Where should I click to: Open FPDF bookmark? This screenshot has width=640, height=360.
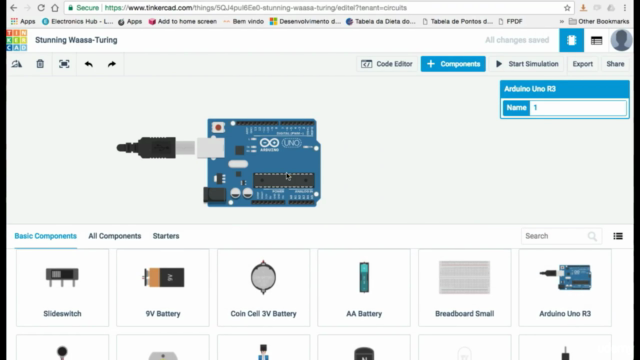(x=510, y=21)
